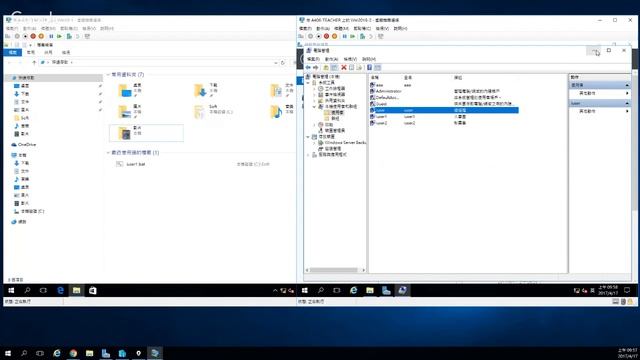Open 檔案(F) menu in Computer Management
This screenshot has height=360, width=640.
pos(313,59)
